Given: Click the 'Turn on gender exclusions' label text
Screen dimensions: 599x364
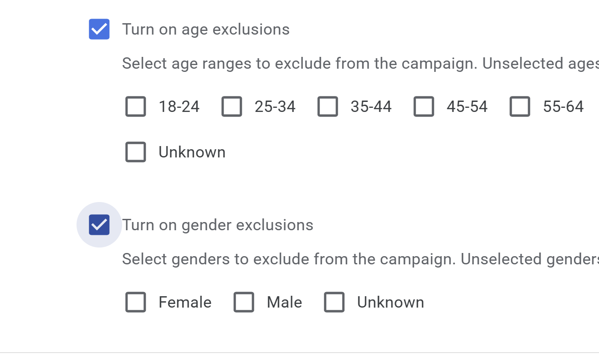Looking at the screenshot, I should [218, 225].
